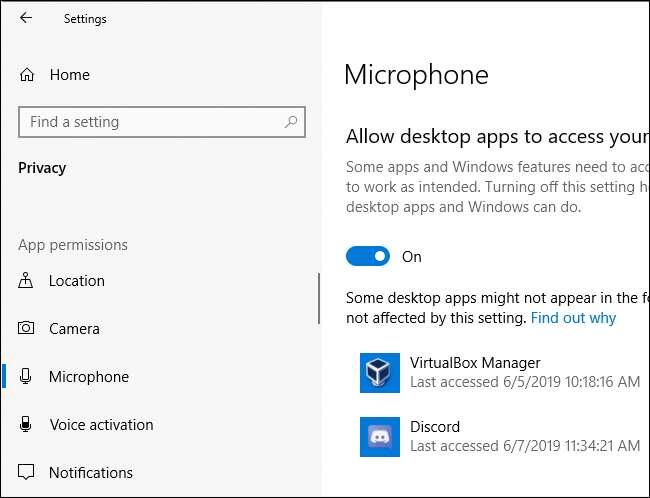Click the Home house icon
This screenshot has width=650, height=498.
click(x=27, y=75)
